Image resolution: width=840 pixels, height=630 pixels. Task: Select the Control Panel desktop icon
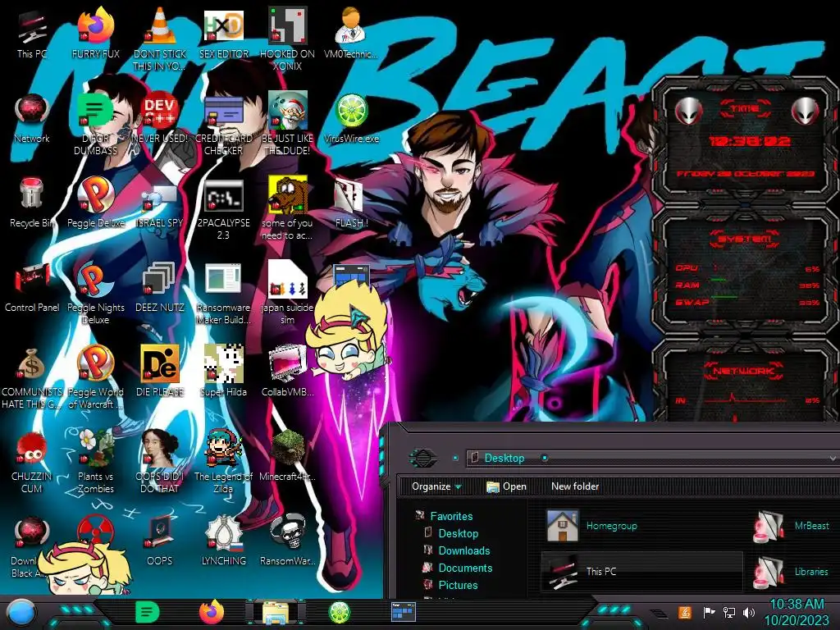point(32,288)
